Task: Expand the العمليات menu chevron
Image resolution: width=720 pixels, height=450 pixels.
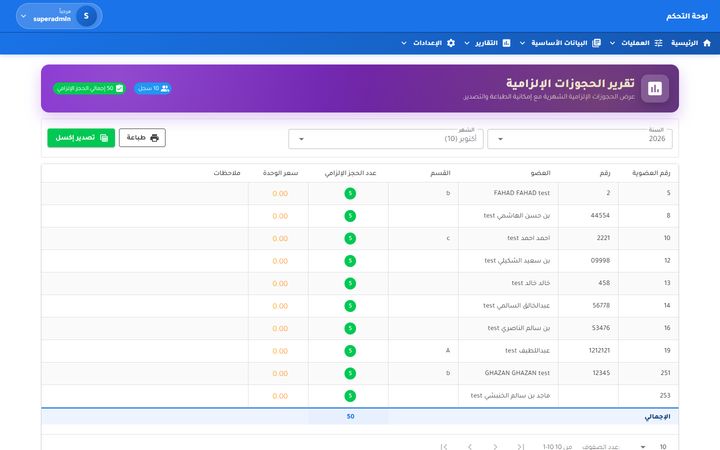Action: coord(612,43)
